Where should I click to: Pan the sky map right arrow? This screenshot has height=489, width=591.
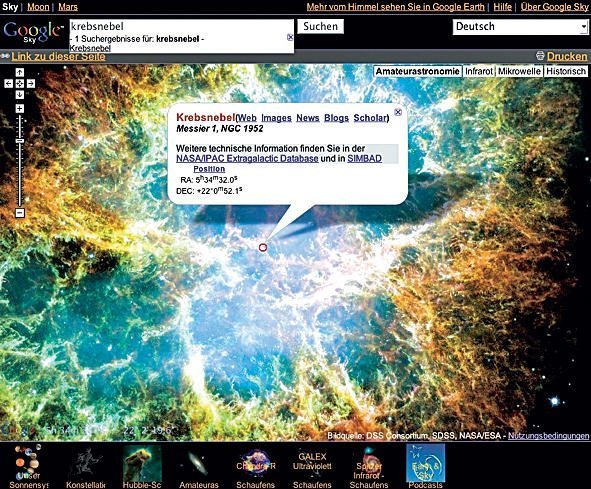[x=31, y=83]
